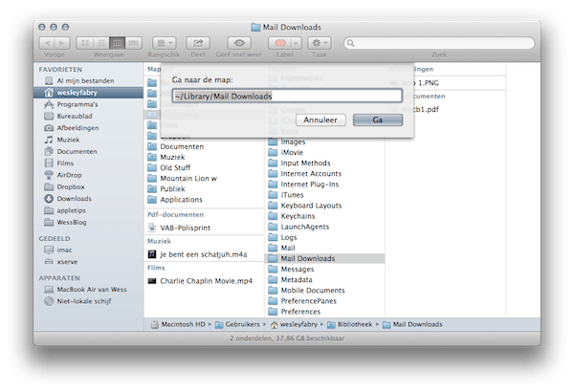Image resolution: width=574 pixels, height=392 pixels.
Task: Go back with the left arrow button
Action: [x=47, y=43]
